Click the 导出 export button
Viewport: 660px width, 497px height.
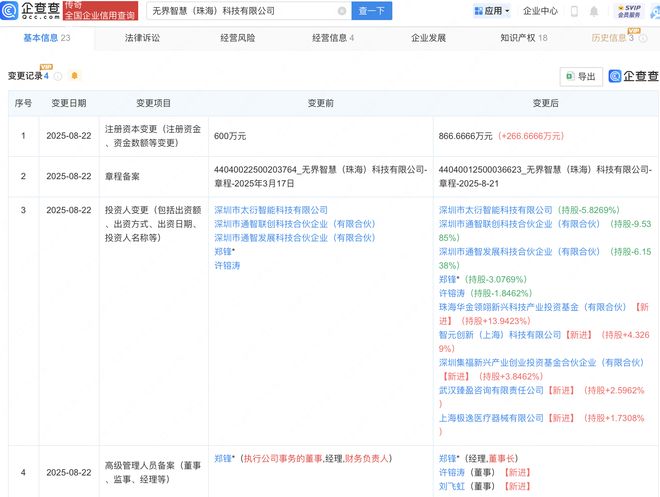pyautogui.click(x=581, y=77)
